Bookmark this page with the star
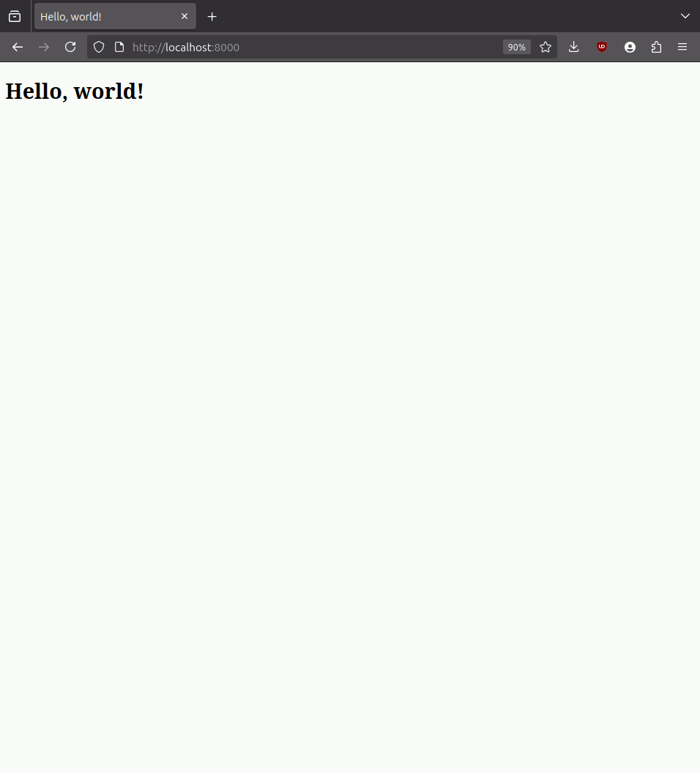 (546, 47)
